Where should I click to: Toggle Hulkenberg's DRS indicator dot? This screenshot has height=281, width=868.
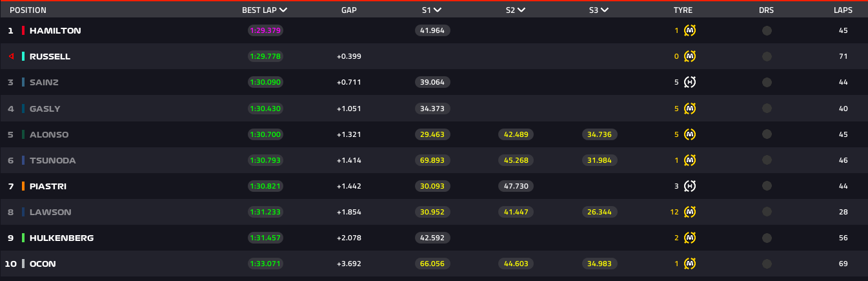767,238
